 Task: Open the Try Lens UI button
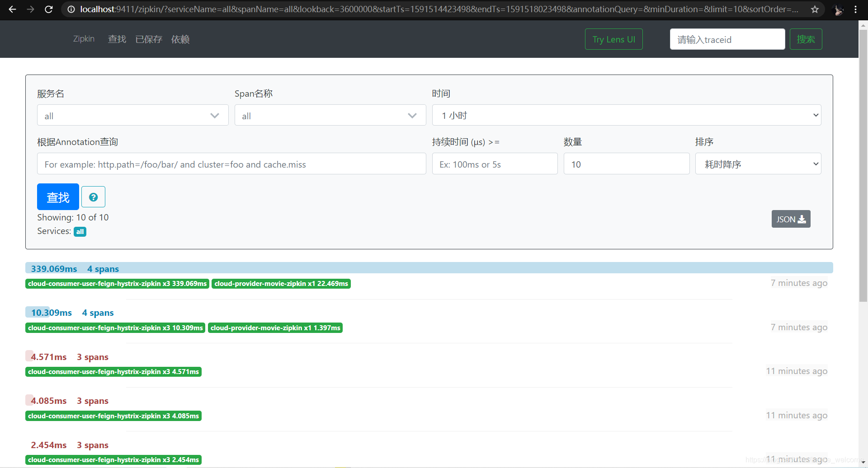(x=613, y=39)
